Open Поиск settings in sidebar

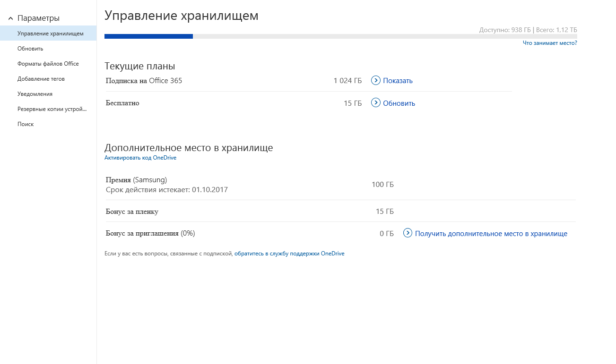point(26,124)
